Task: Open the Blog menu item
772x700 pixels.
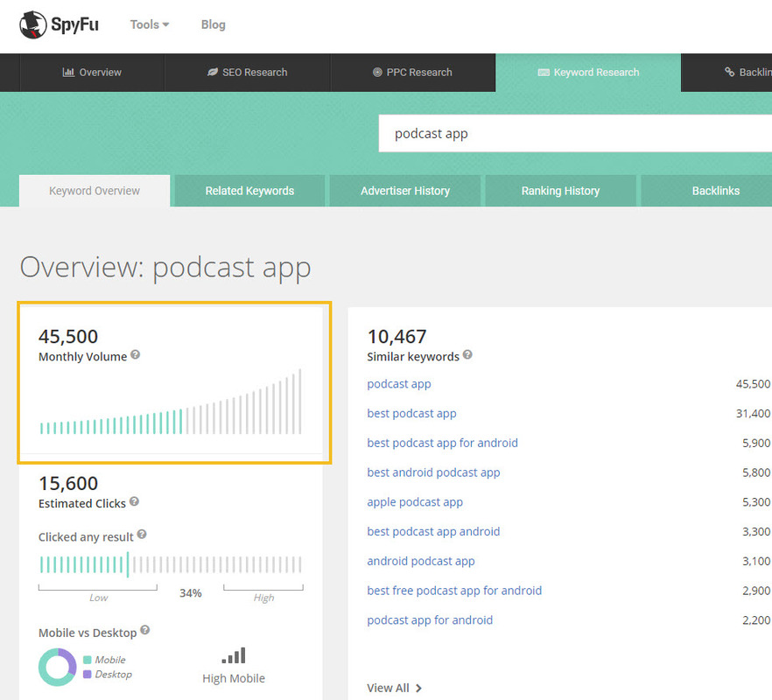Action: coord(213,24)
